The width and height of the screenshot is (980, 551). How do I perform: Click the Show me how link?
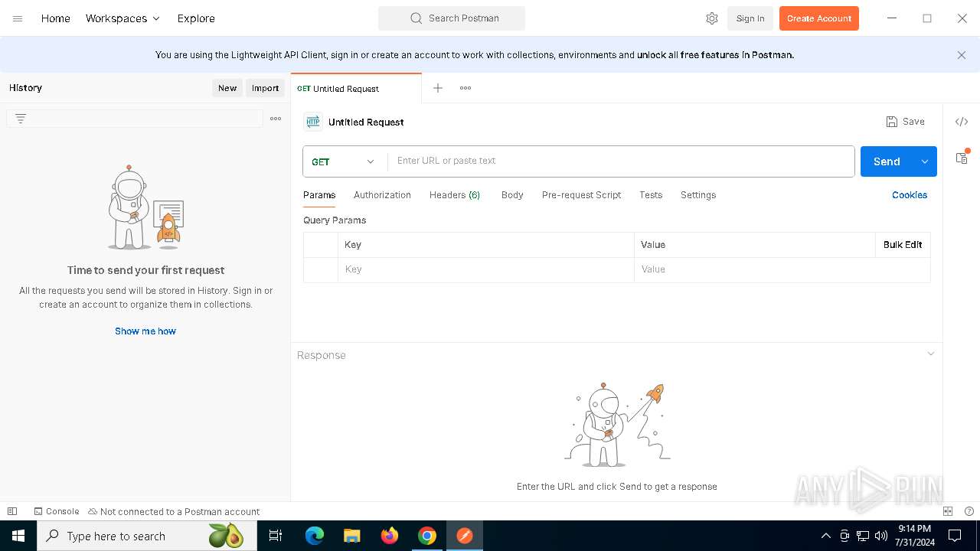tap(145, 331)
